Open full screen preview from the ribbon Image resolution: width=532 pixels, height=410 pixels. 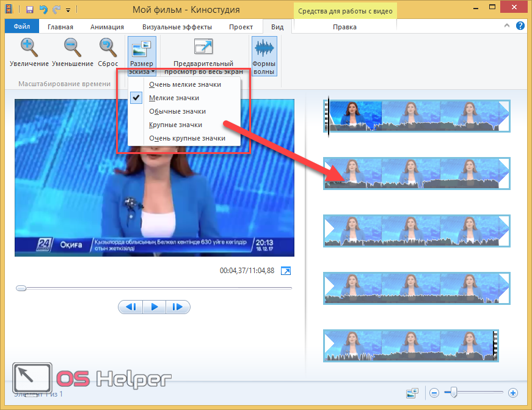click(203, 56)
